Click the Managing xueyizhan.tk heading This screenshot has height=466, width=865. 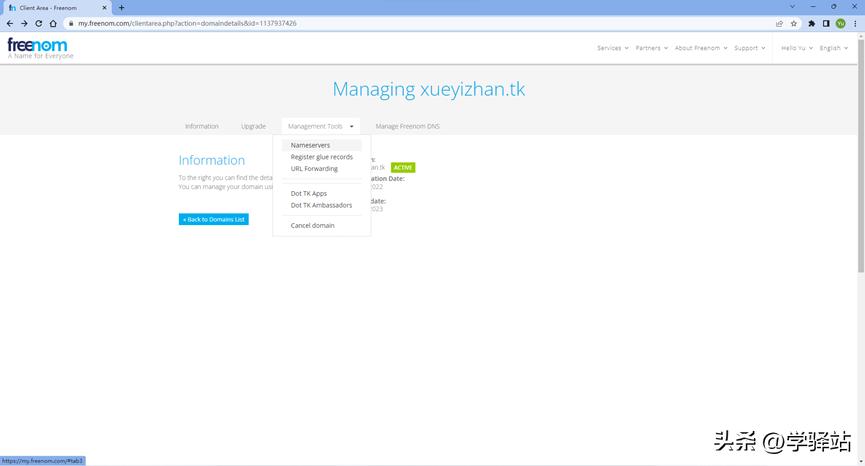429,89
